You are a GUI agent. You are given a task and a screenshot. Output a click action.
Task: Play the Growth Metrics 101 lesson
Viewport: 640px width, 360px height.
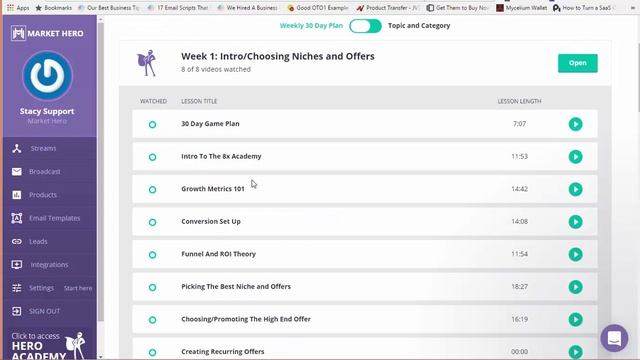(576, 189)
